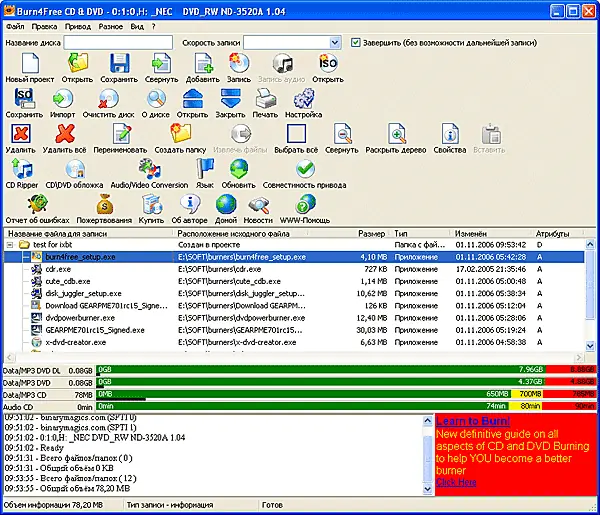Sort by Изменён column header

471,233
